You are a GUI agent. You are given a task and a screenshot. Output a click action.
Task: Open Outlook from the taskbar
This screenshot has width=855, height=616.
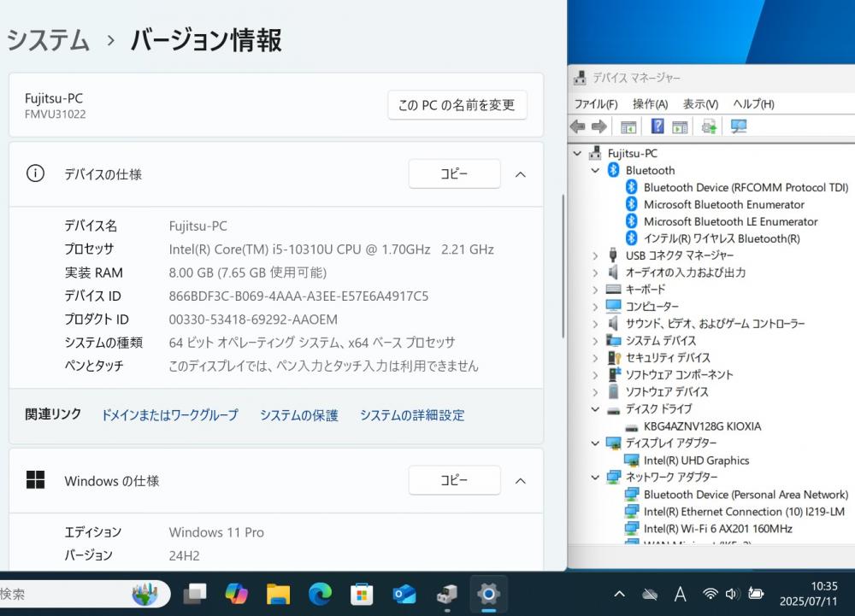[x=404, y=594]
